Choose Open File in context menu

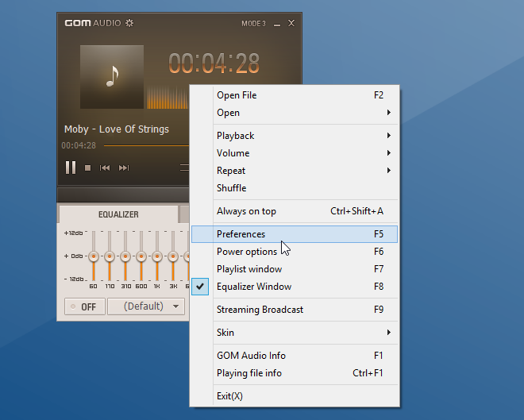(x=295, y=95)
